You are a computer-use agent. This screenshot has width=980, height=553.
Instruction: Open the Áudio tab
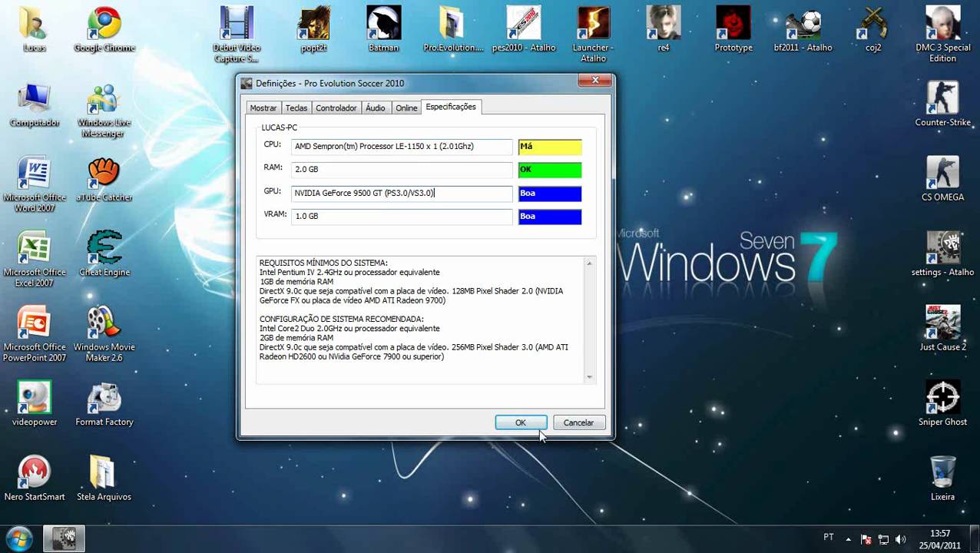coord(376,108)
